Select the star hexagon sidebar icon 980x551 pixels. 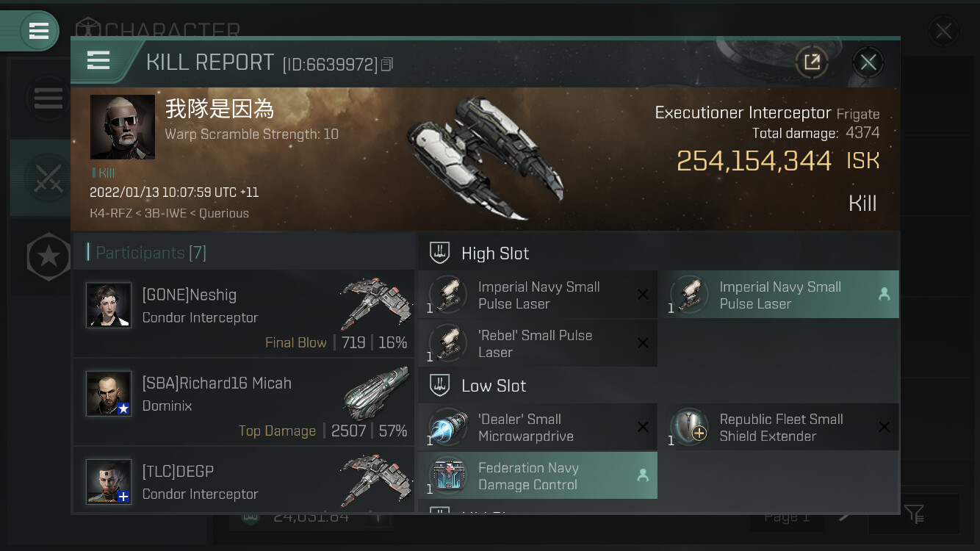click(48, 256)
